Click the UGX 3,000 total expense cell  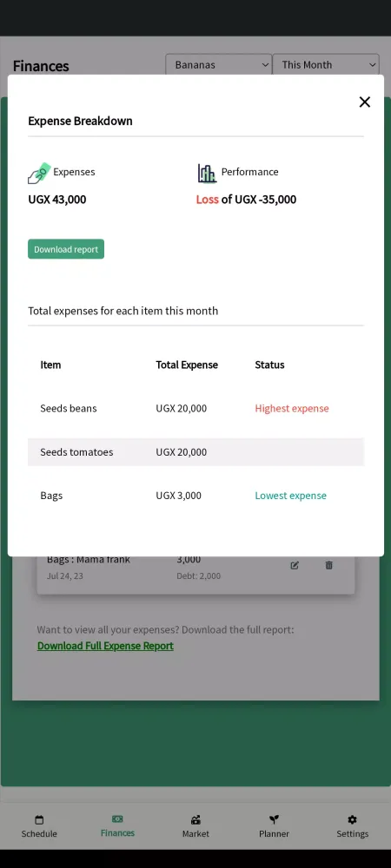178,496
